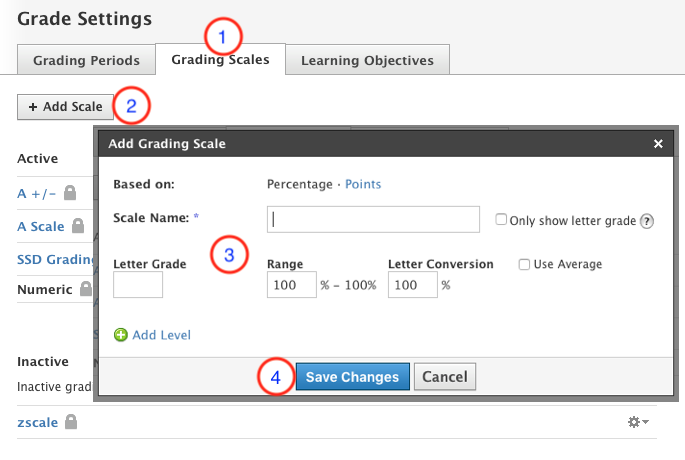This screenshot has width=685, height=460.
Task: Click the help question mark icon
Action: pos(647,221)
